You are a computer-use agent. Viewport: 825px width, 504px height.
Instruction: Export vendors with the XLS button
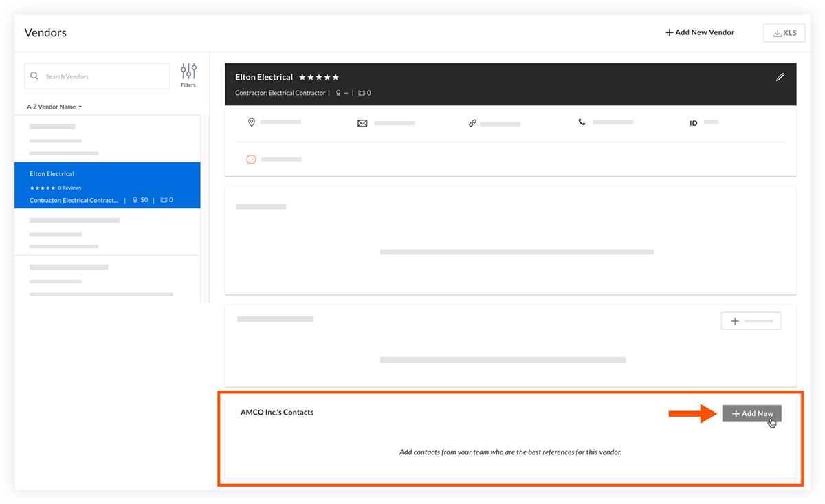tap(784, 32)
